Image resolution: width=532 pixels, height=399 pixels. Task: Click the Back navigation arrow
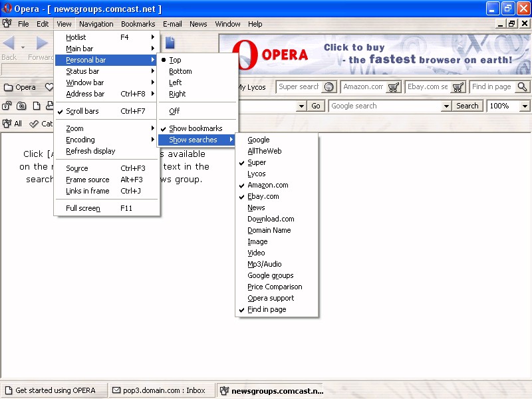(x=9, y=44)
